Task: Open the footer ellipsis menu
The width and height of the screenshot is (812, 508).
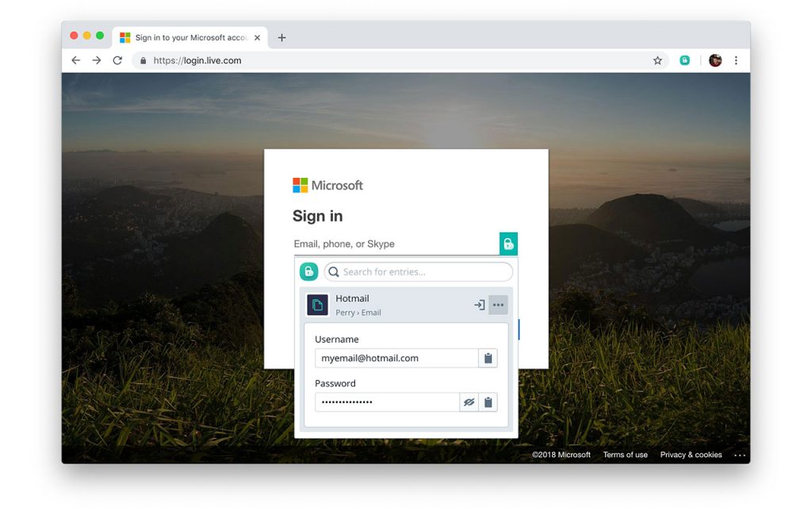Action: (740, 455)
